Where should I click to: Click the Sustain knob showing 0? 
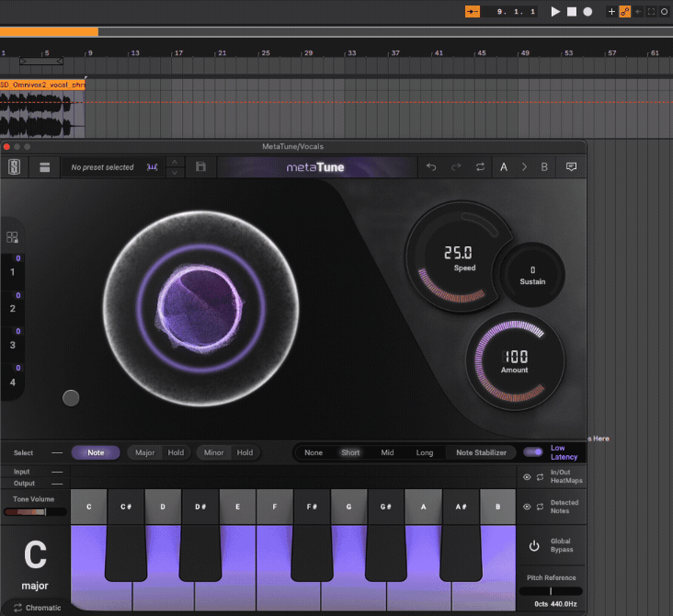pos(532,275)
